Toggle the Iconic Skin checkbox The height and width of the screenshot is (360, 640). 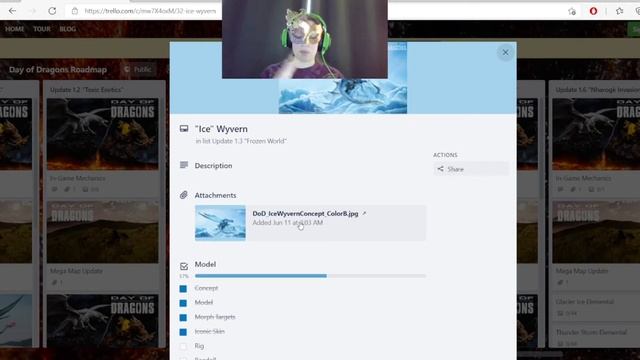click(x=183, y=332)
